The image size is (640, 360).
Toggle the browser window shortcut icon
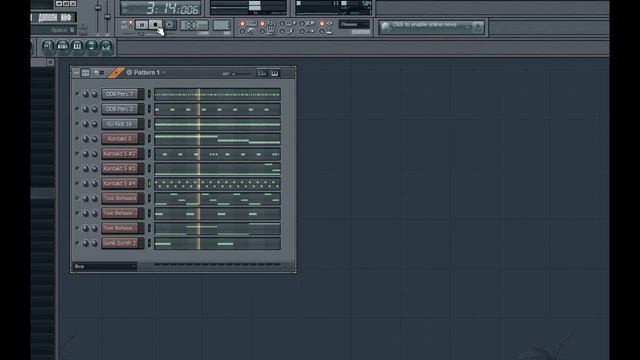point(91,47)
